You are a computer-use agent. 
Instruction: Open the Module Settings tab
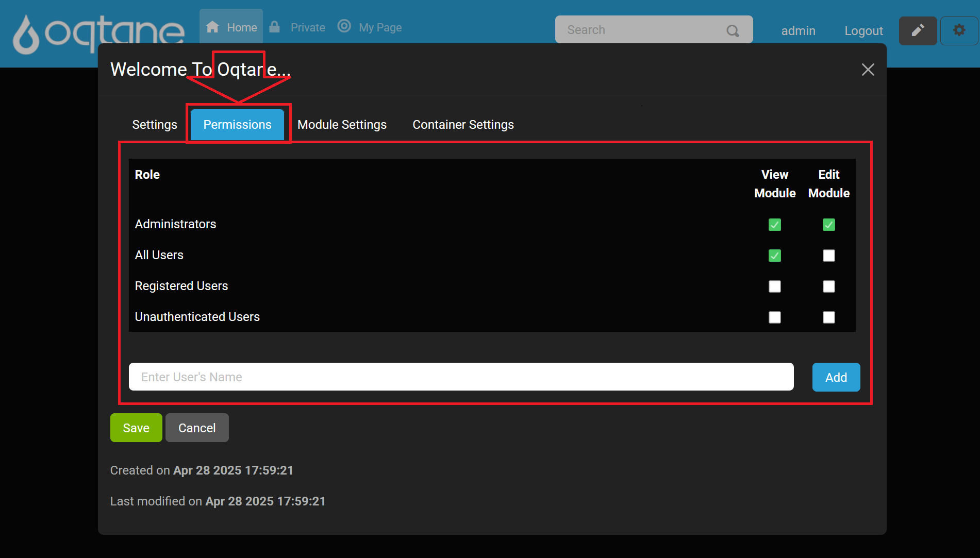[342, 125]
